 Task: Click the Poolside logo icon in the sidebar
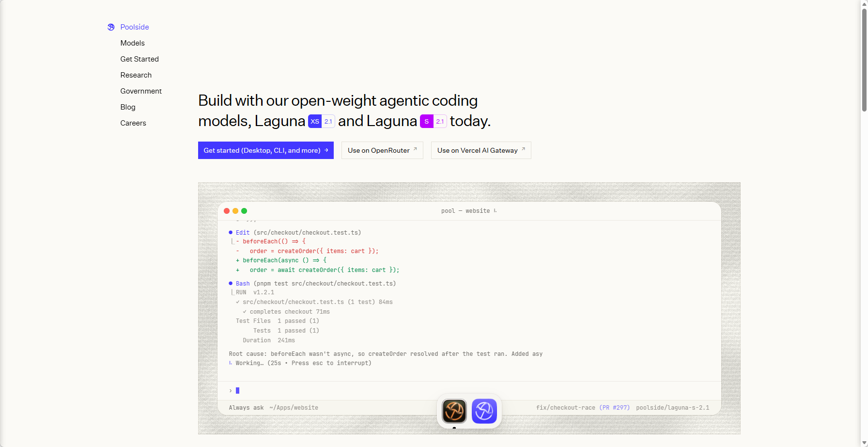[111, 27]
